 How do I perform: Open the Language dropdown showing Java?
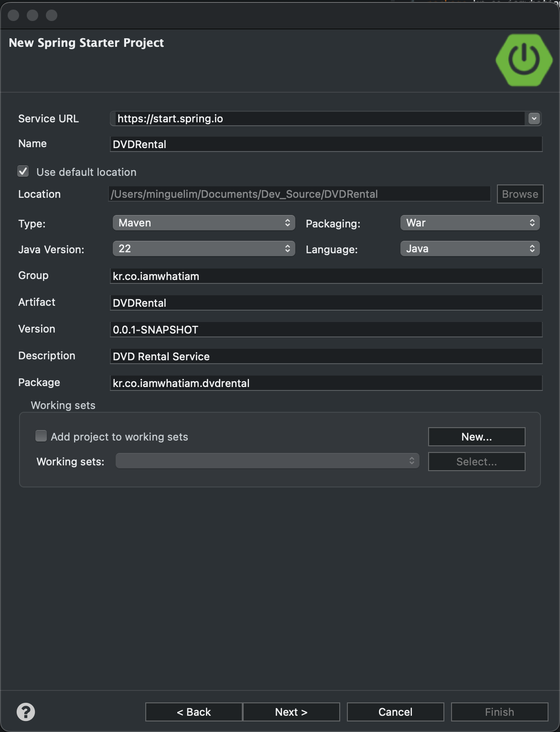tap(470, 248)
